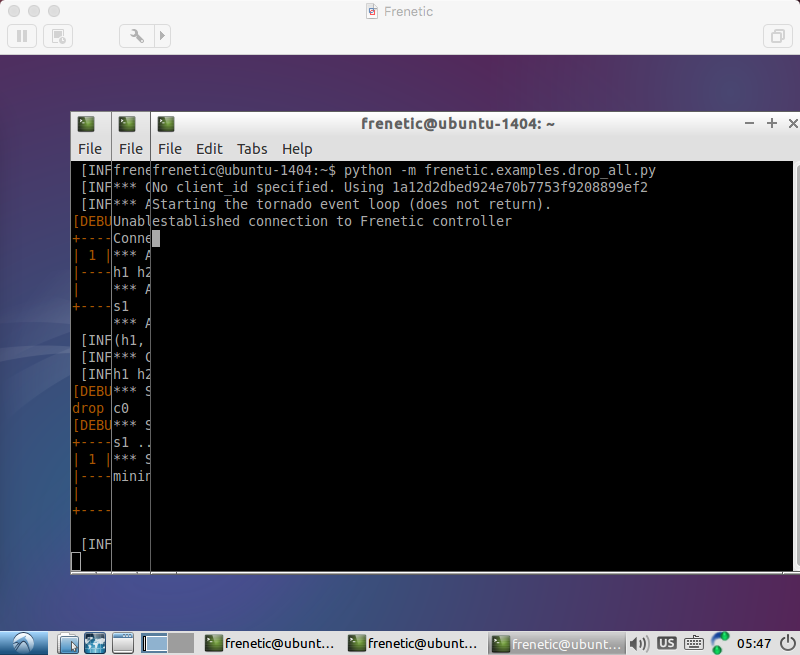The width and height of the screenshot is (800, 655).
Task: Click the volume speaker tray icon
Action: tap(639, 644)
